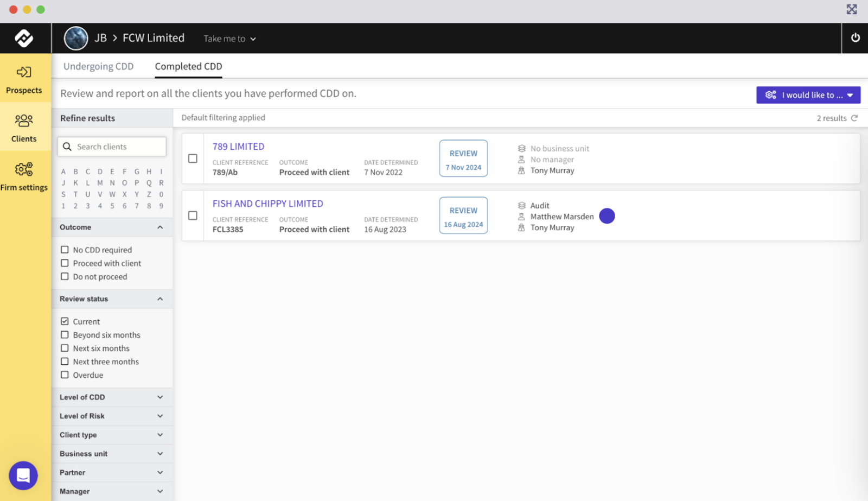The image size is (868, 501).
Task: Untick the Current review status filter
Action: point(65,321)
